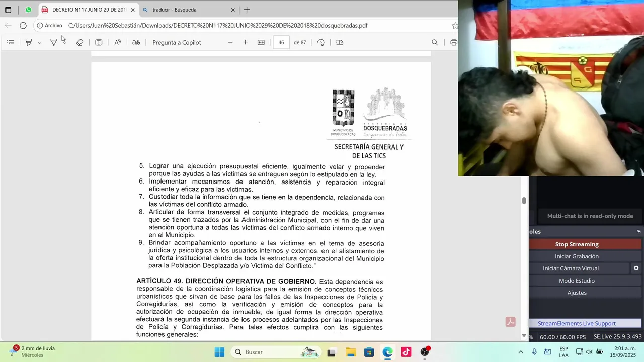644x362 pixels.
Task: Enable Modo Estudio in OBS
Action: coord(577,281)
